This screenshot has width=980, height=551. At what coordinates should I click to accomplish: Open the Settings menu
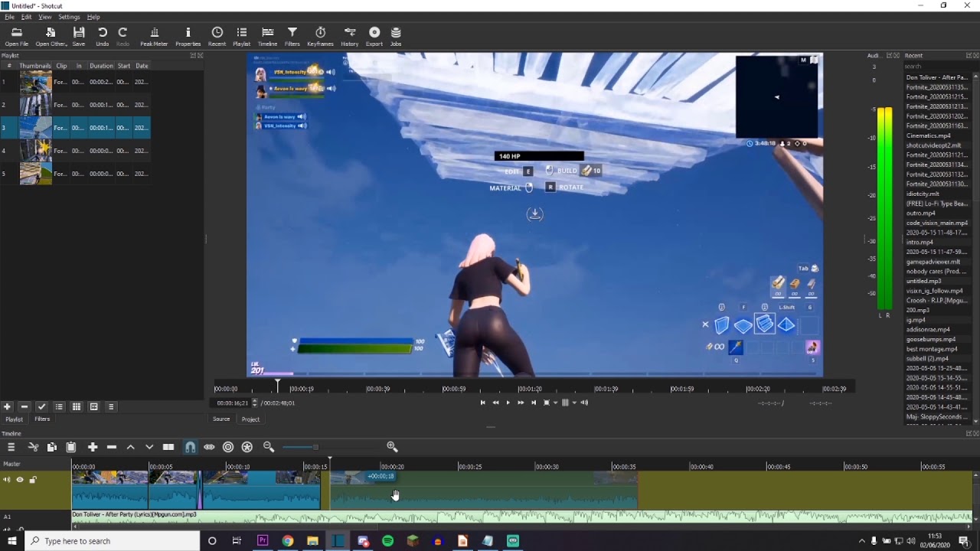point(69,17)
